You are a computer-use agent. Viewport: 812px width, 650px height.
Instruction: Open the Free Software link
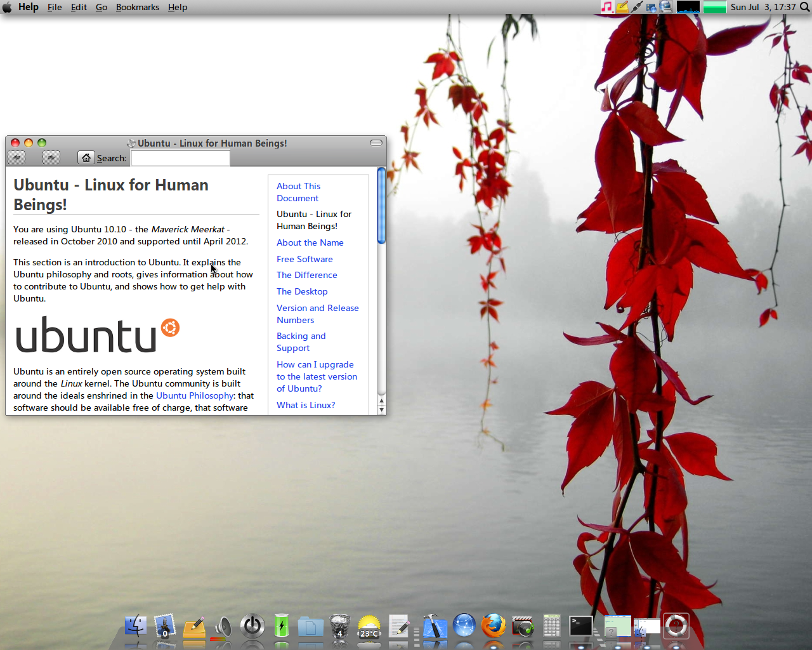(304, 259)
